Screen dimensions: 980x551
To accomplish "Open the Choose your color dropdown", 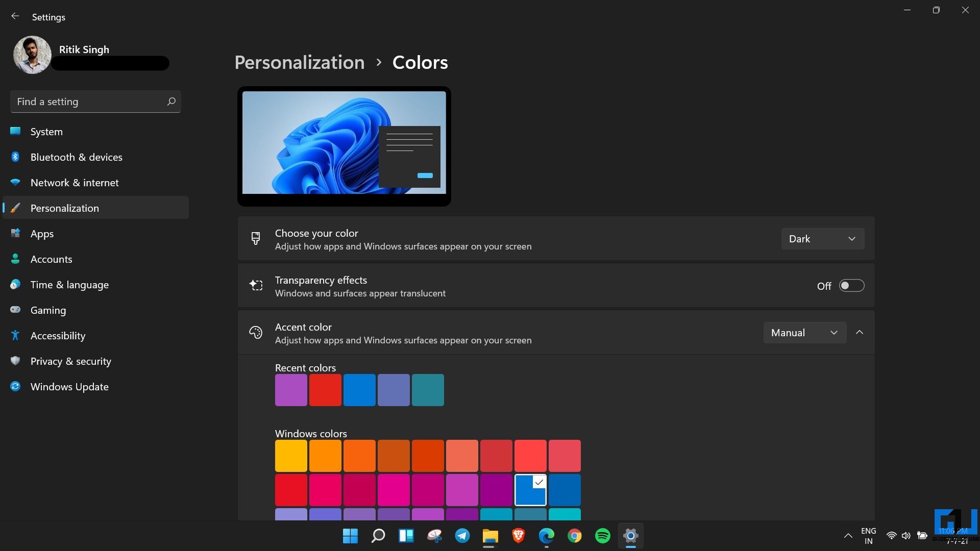I will click(x=822, y=238).
